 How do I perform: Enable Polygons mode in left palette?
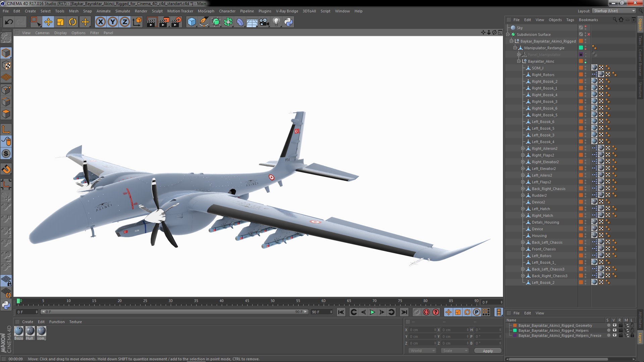(x=6, y=114)
